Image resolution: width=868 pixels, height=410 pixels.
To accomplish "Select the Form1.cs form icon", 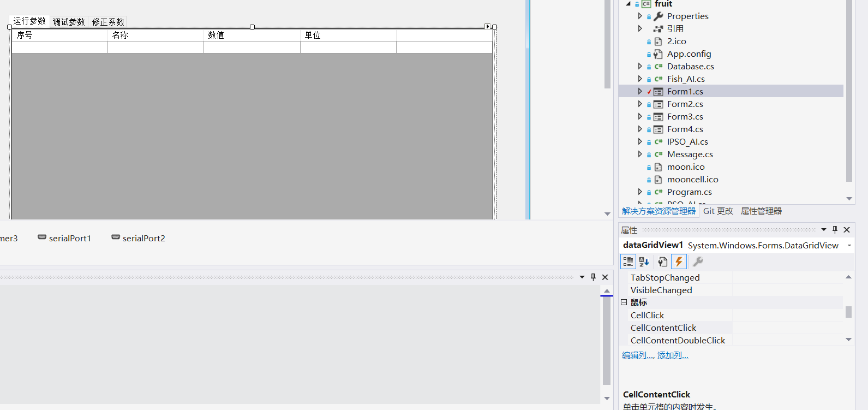I will (x=659, y=92).
